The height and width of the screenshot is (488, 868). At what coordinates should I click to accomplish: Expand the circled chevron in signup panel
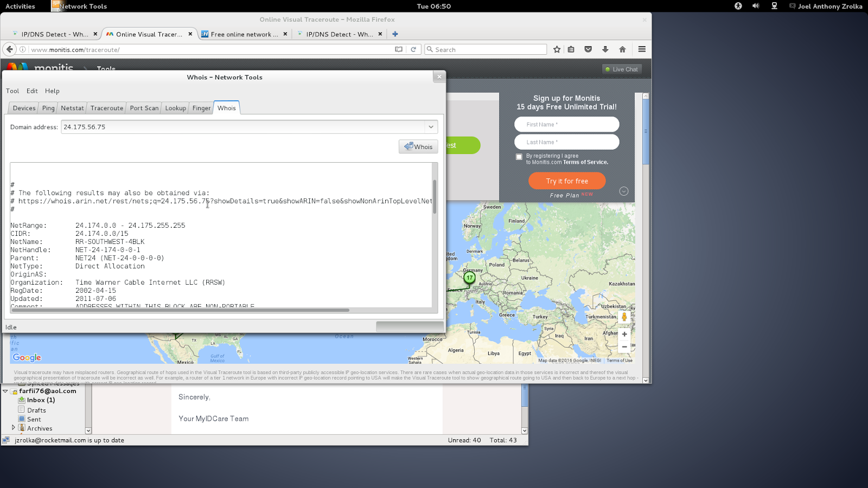click(x=624, y=191)
